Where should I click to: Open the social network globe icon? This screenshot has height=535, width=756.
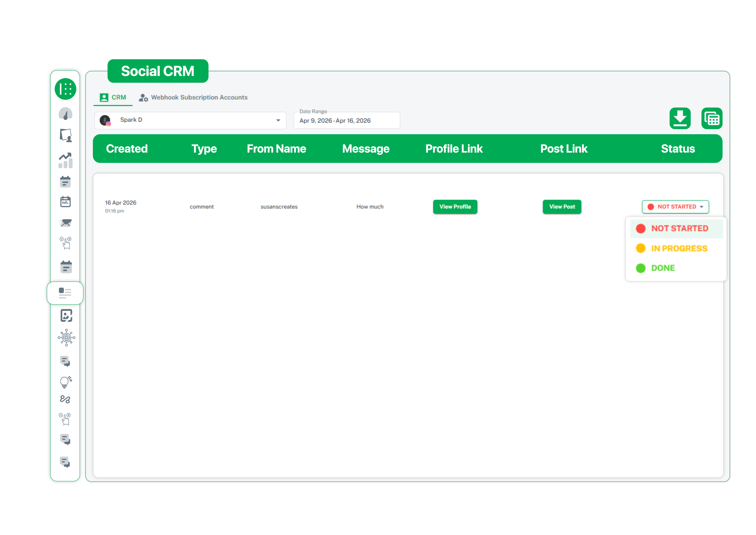pyautogui.click(x=66, y=337)
